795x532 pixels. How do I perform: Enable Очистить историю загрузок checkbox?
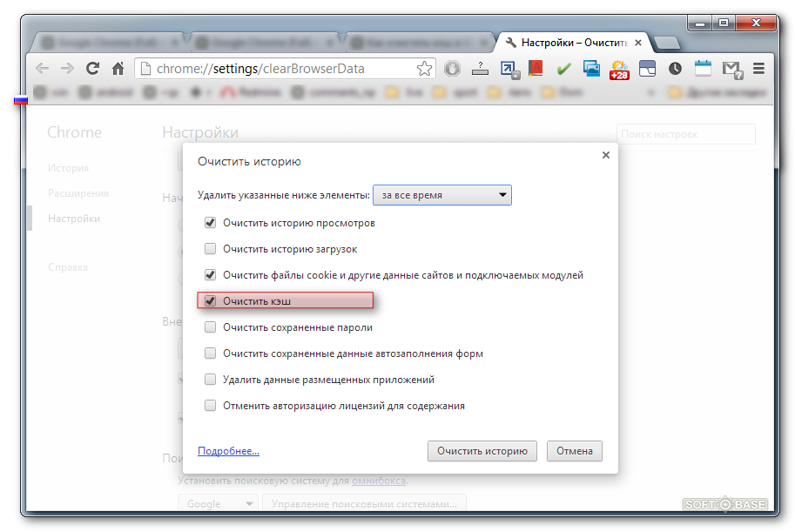(210, 248)
